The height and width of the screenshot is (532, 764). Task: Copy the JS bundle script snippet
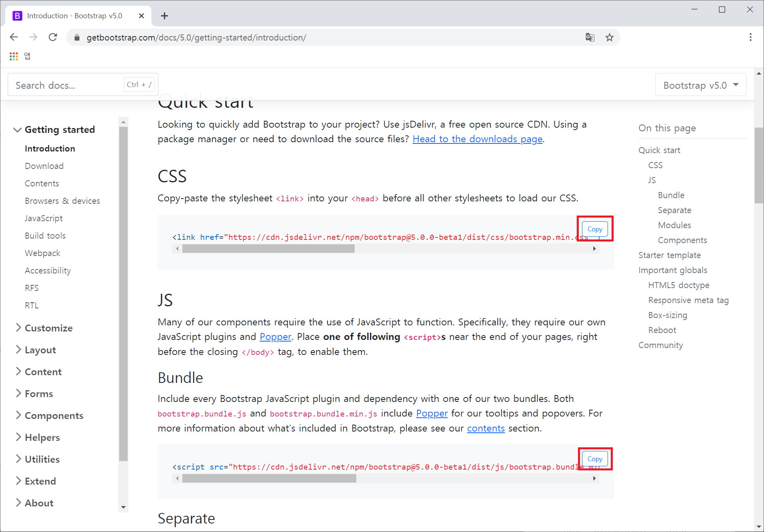595,459
